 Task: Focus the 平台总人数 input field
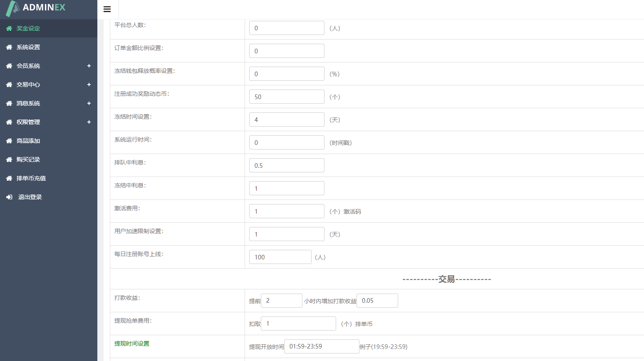287,28
